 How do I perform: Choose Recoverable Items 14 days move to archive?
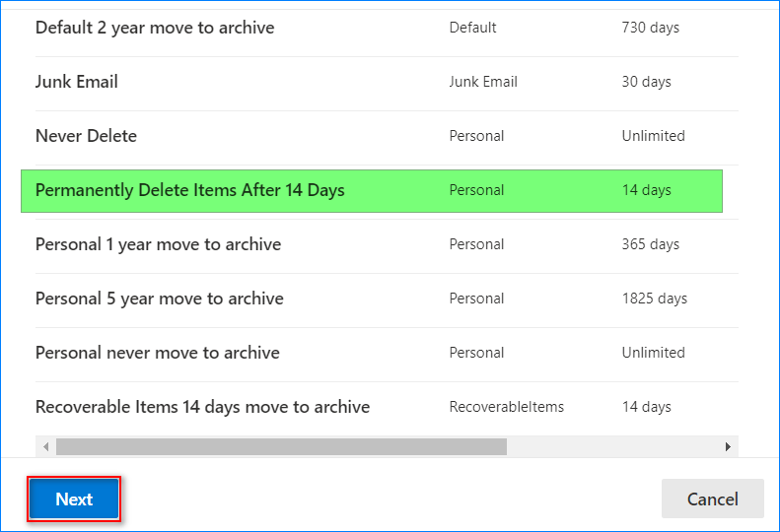point(202,407)
